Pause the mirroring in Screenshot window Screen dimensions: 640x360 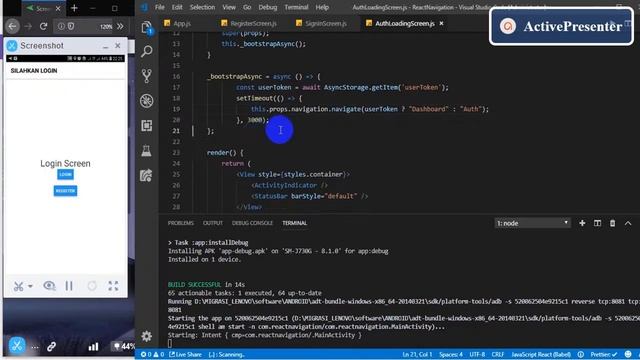69,286
